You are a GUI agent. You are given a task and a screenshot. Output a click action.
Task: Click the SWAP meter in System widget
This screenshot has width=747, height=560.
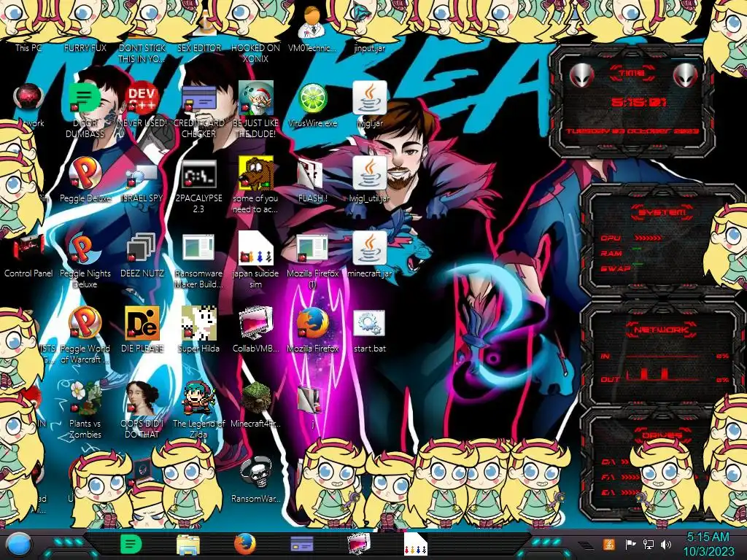tap(638, 264)
